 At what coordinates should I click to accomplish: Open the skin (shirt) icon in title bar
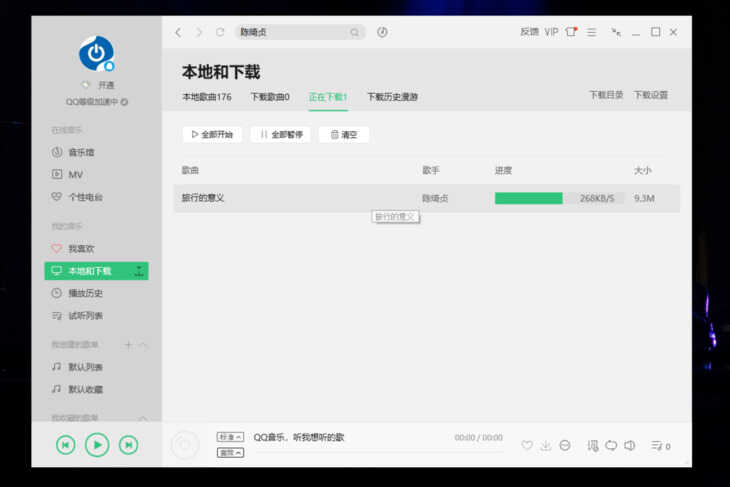(571, 32)
